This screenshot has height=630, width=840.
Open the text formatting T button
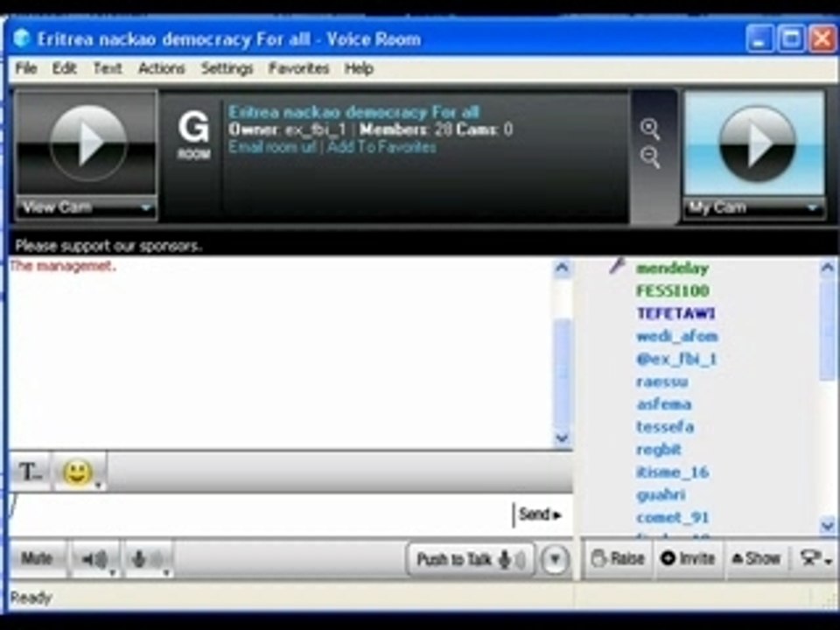pyautogui.click(x=30, y=472)
